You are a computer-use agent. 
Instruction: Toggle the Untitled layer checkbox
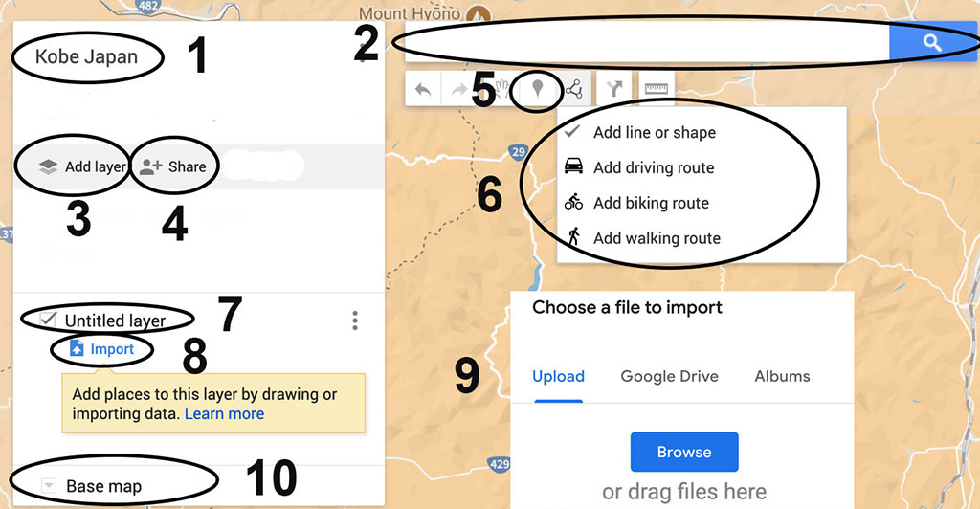48,320
